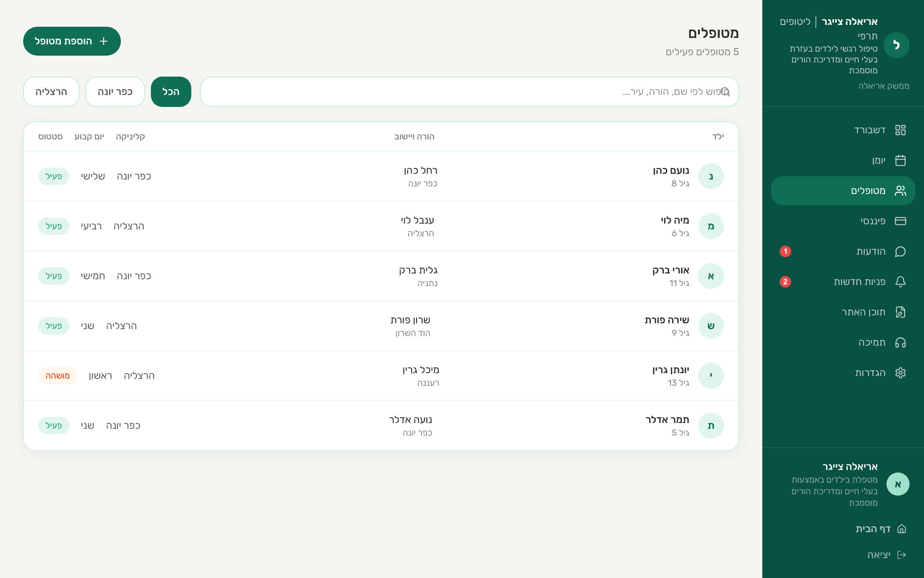
Task: Open the תוכן האתר document edit icon
Action: (x=900, y=312)
